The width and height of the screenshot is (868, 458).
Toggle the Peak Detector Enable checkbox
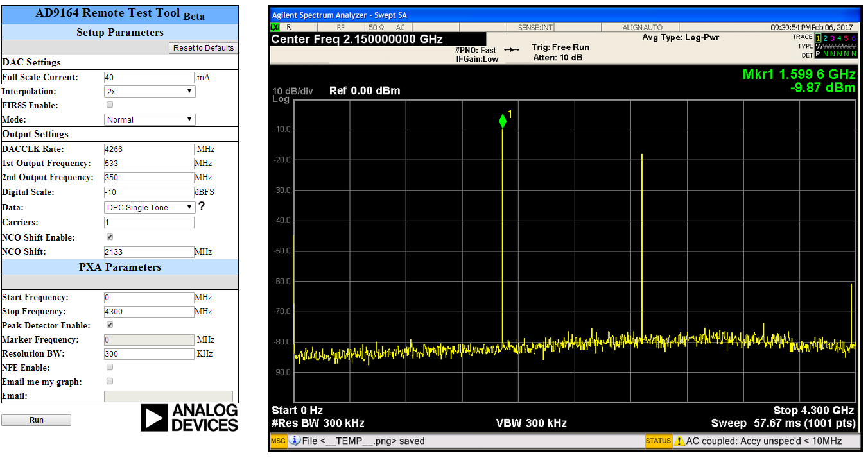109,325
